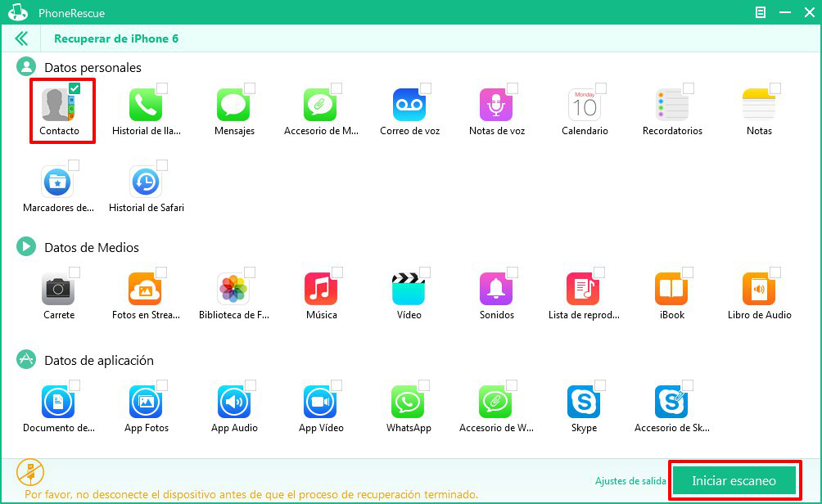Pick the Skype icon
This screenshot has height=504, width=822.
[584, 402]
